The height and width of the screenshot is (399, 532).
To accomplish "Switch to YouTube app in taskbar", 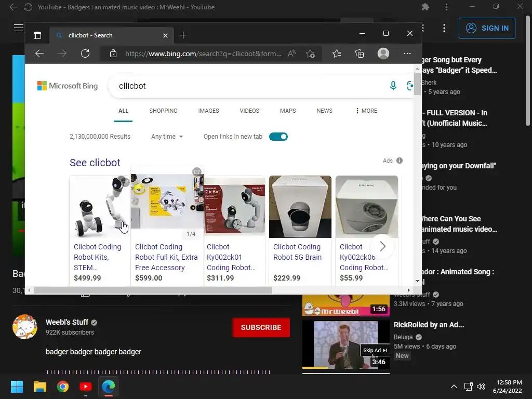I will tap(86, 387).
